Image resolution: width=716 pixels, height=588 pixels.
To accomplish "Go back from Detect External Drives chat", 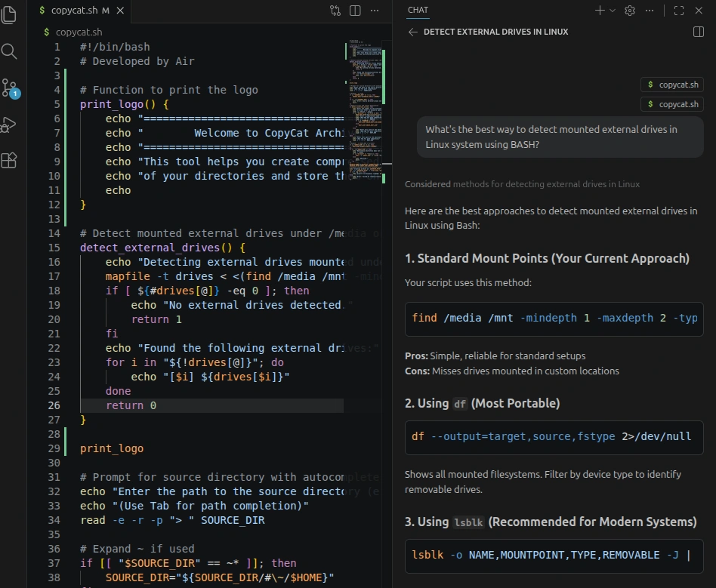I will point(413,32).
